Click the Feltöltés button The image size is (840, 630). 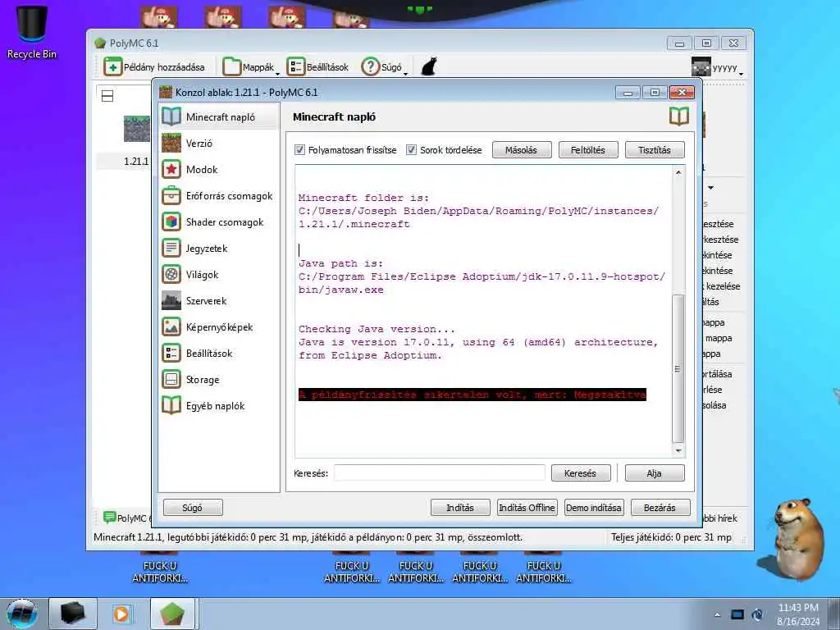point(587,150)
